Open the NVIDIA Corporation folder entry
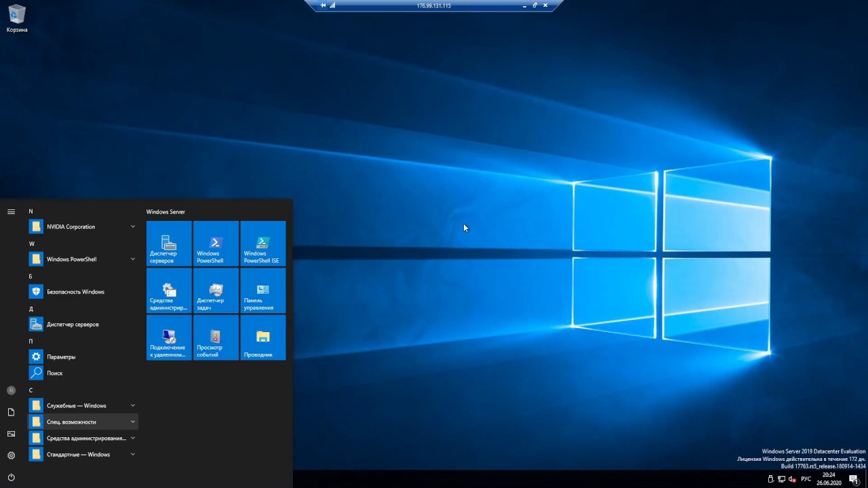Image resolution: width=868 pixels, height=488 pixels. 83,226
